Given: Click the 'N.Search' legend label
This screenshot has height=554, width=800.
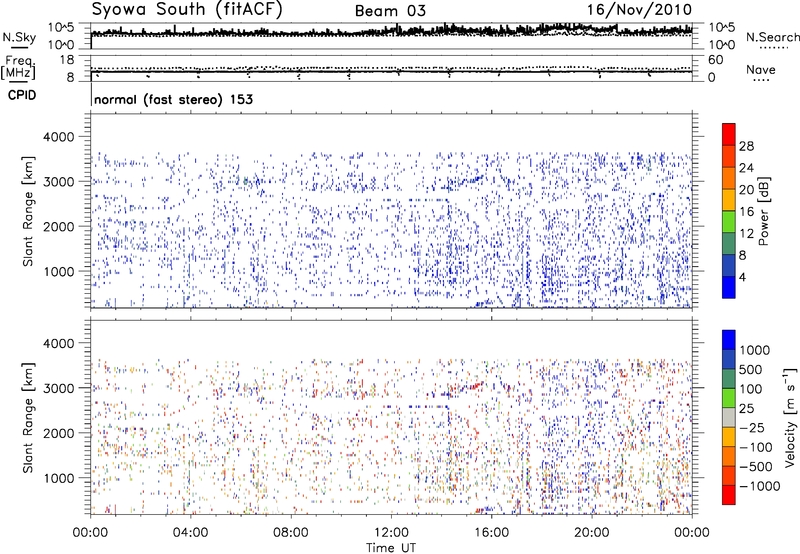Looking at the screenshot, I should 772,37.
